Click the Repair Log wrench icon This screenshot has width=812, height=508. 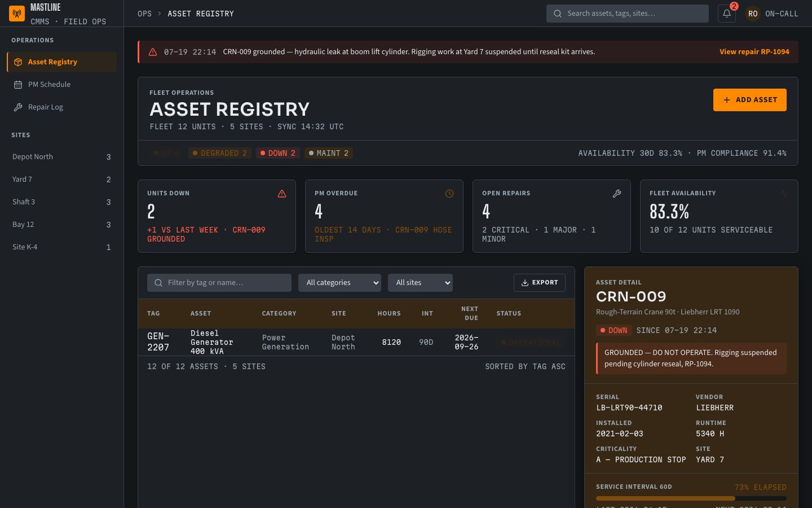[18, 107]
